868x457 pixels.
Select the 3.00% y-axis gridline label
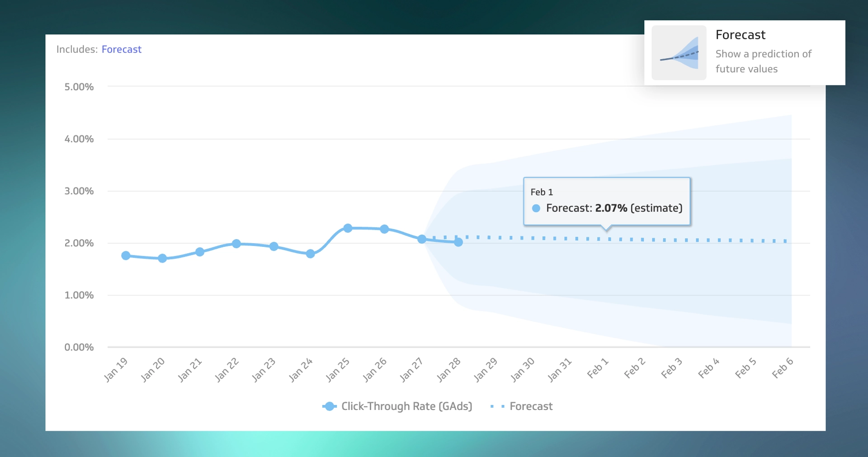80,191
